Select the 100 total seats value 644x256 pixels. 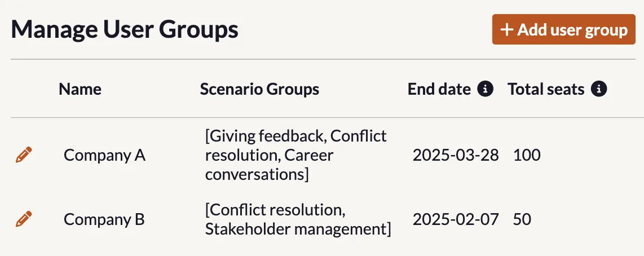point(527,155)
